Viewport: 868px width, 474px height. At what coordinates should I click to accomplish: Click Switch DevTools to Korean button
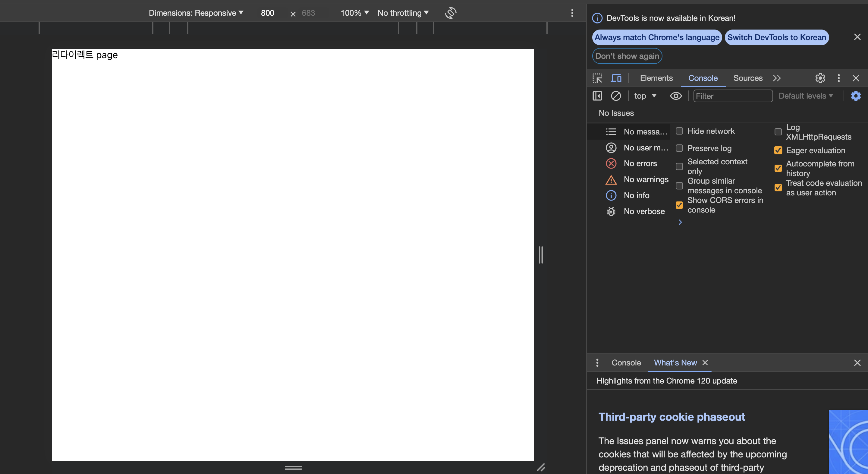(776, 37)
